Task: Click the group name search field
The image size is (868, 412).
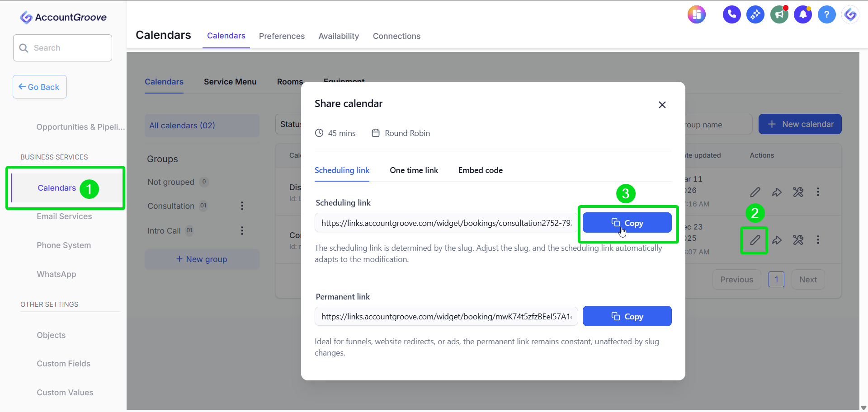Action: [719, 125]
